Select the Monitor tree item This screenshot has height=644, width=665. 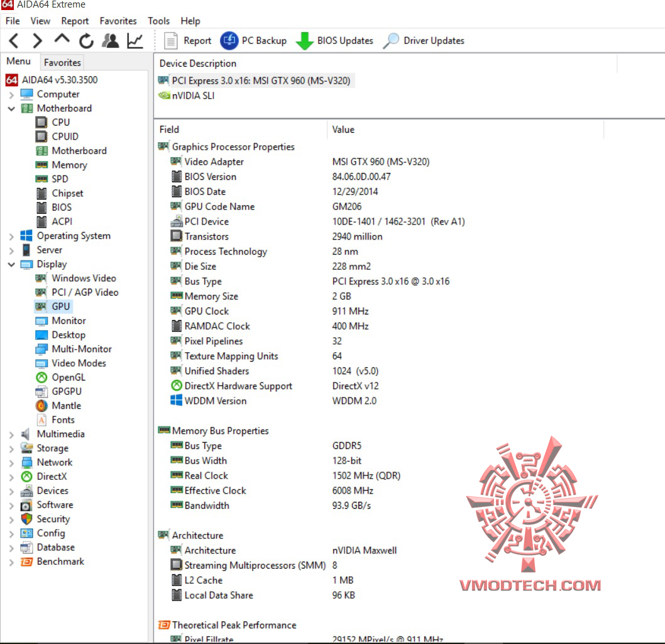pos(61,321)
